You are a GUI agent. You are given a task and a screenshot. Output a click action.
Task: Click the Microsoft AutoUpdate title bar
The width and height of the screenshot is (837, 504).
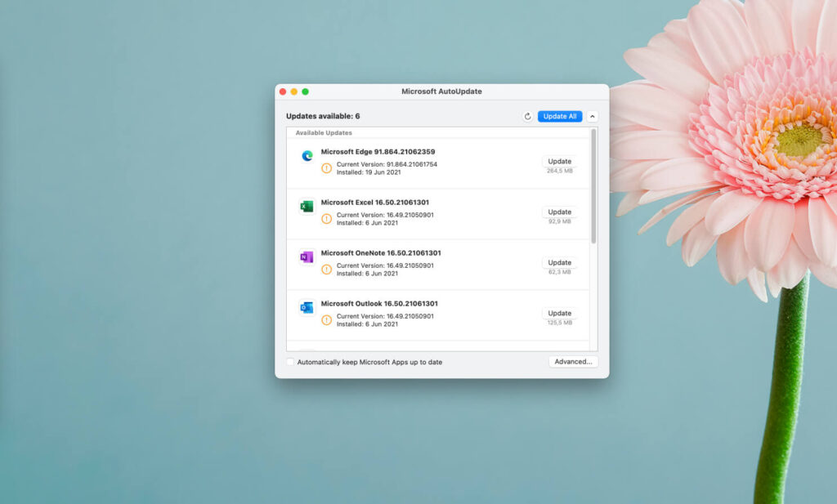coord(441,91)
